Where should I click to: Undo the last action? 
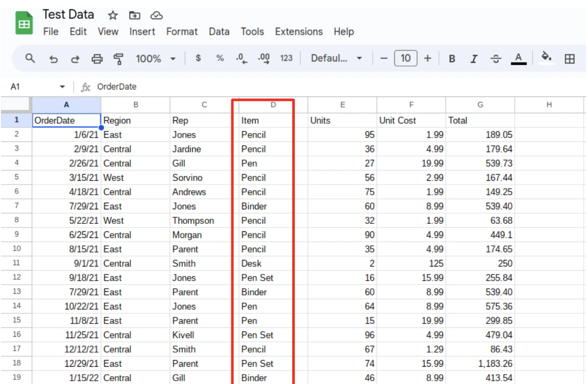tap(53, 59)
